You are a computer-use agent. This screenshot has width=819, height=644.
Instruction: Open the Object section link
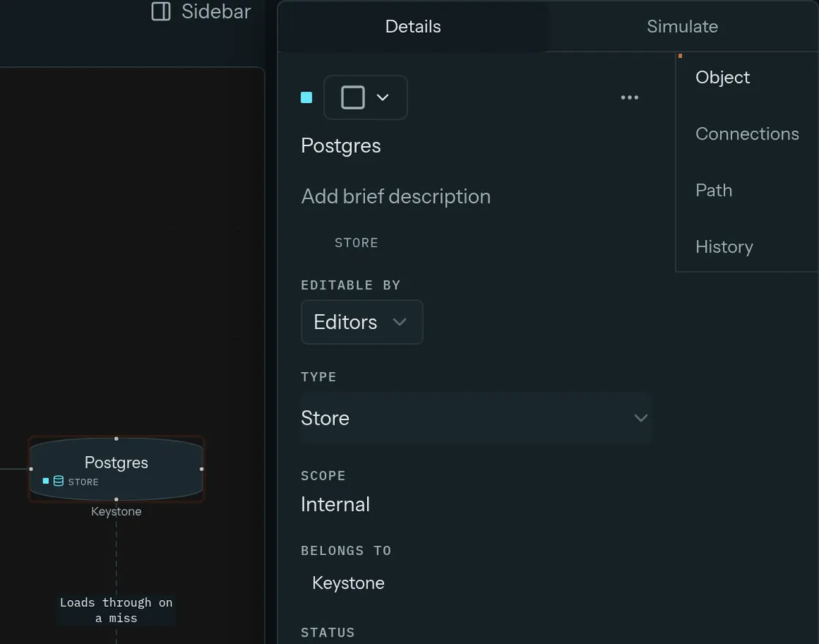click(x=722, y=77)
